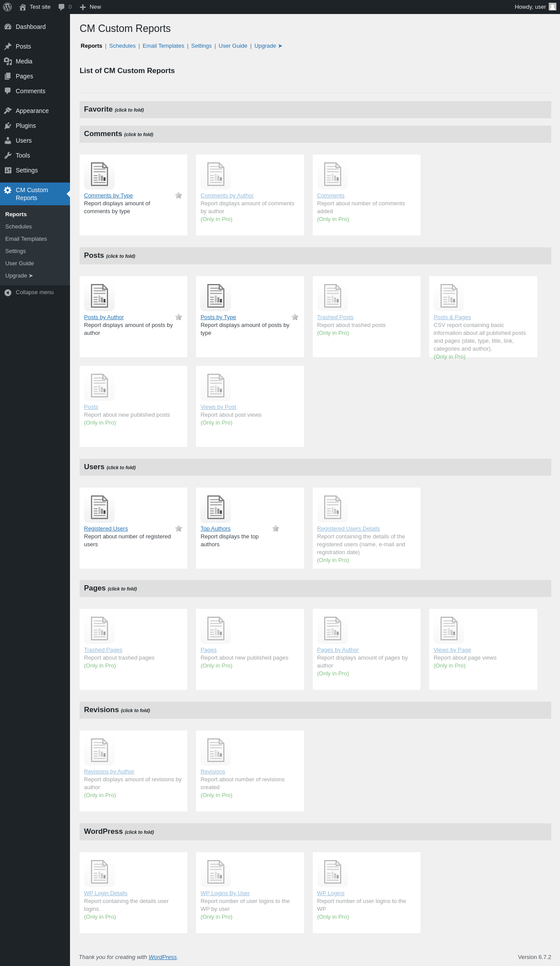Favorite the Posts by Type report star
The image size is (560, 966).
click(x=295, y=317)
